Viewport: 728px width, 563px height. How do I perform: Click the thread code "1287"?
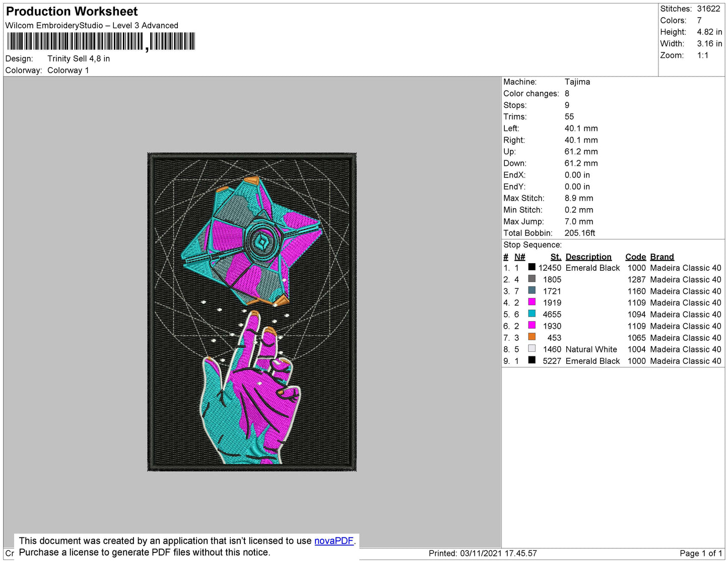637,279
